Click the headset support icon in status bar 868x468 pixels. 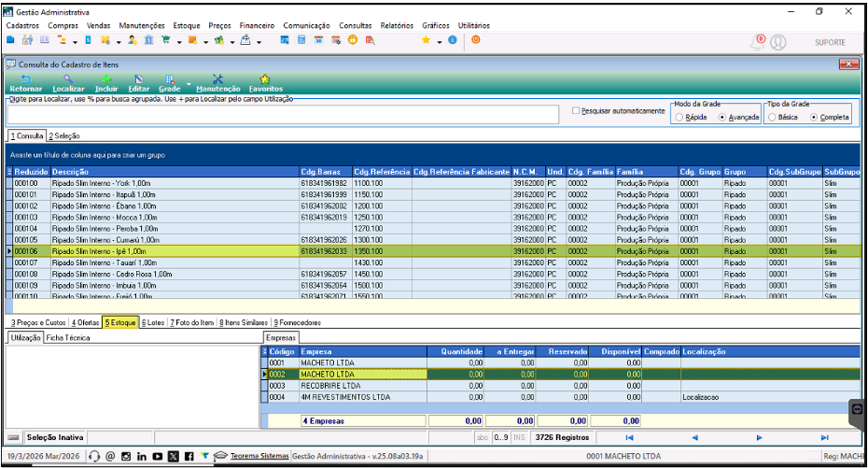pos(94,457)
